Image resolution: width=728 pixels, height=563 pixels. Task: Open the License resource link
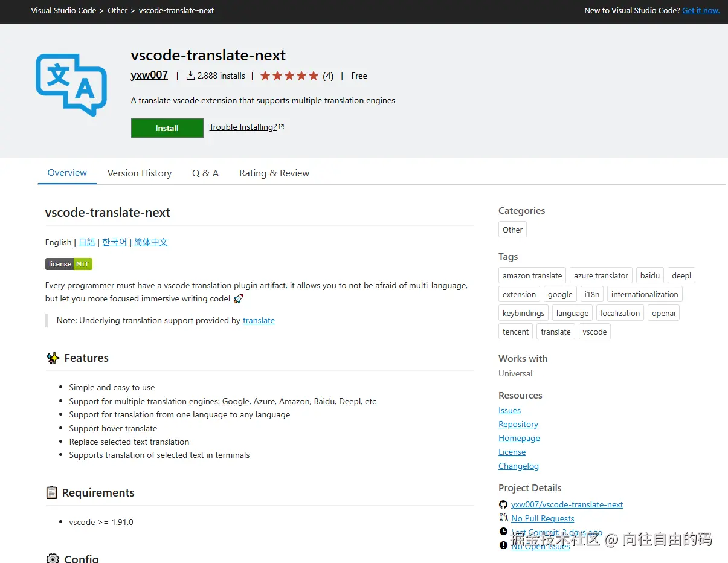click(x=512, y=452)
